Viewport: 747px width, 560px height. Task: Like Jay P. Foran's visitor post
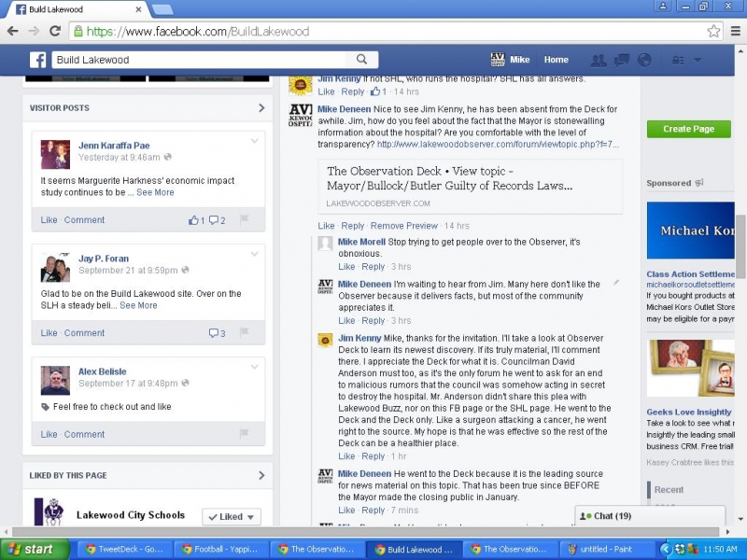tap(49, 333)
